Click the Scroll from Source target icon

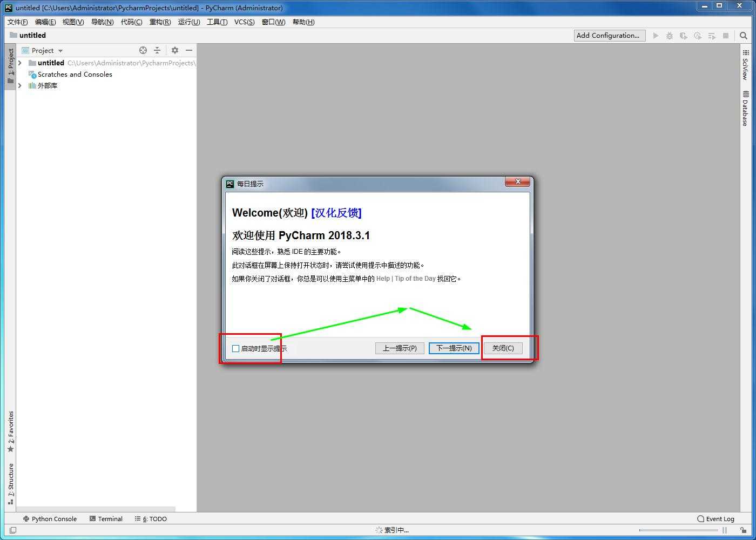(x=143, y=50)
